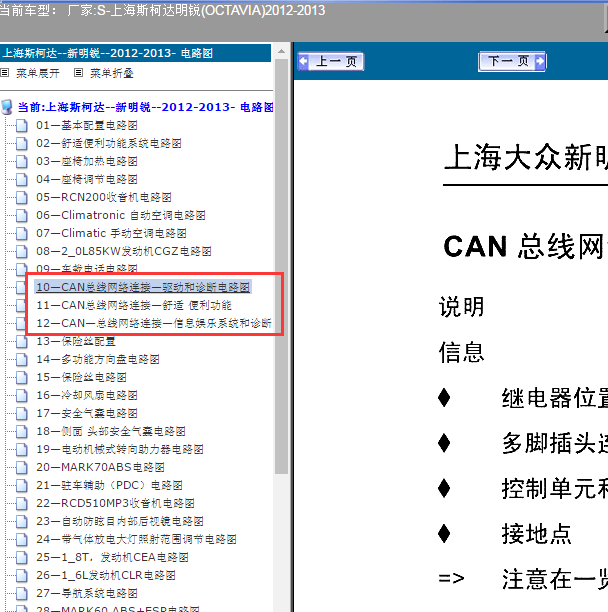608x612 pixels.
Task: Open 01—基本配置电路图
Action: coord(87,125)
